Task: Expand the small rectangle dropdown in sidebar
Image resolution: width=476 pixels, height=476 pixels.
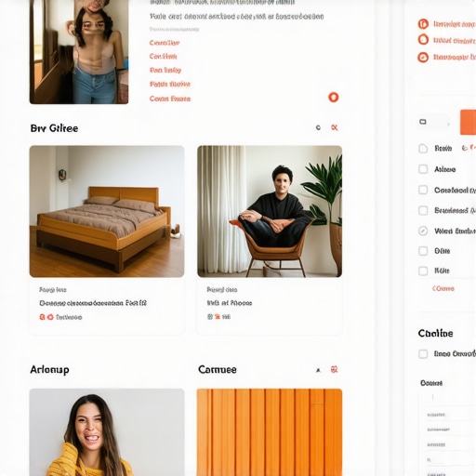Action: [433, 122]
